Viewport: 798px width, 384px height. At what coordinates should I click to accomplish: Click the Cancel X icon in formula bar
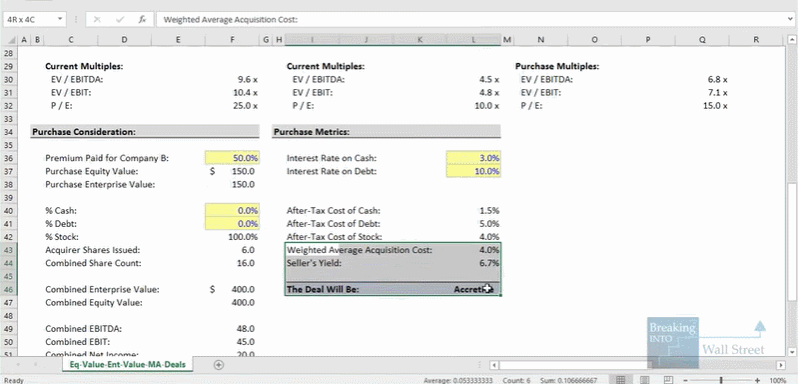click(x=97, y=19)
